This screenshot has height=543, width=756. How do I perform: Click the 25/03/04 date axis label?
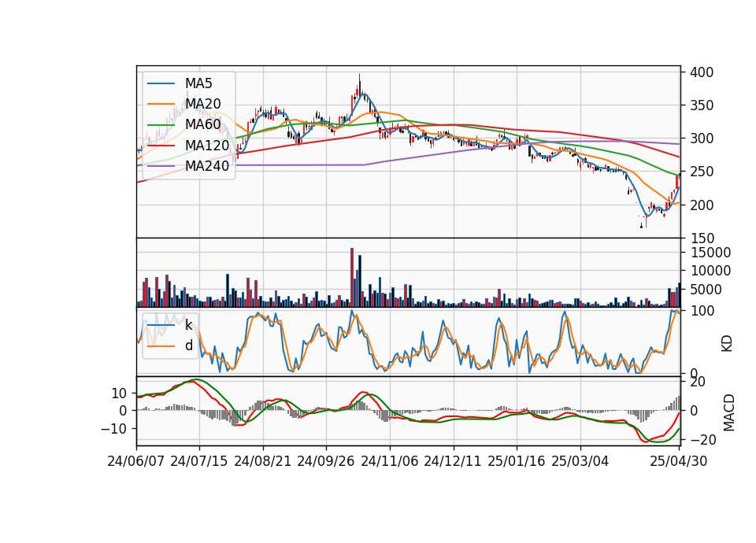point(580,461)
